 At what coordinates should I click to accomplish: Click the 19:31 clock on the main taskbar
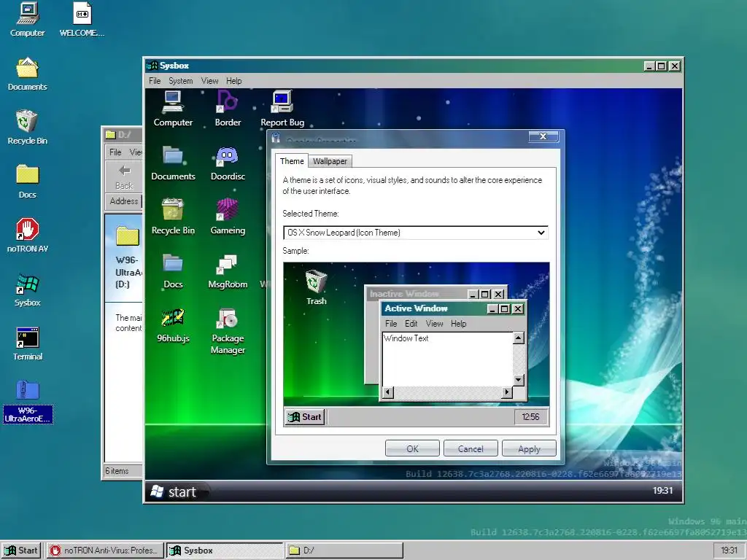pos(729,551)
